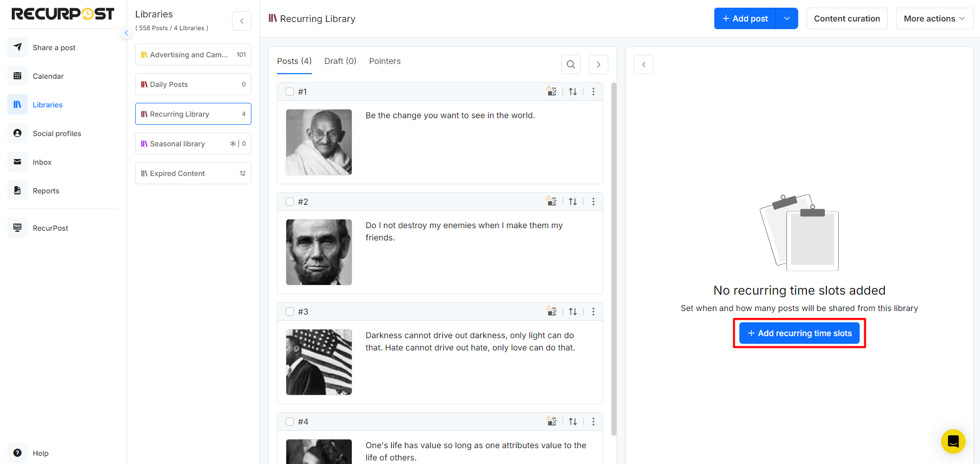Switch to the Pointers tab
Screen dimensions: 980x464
point(385,61)
